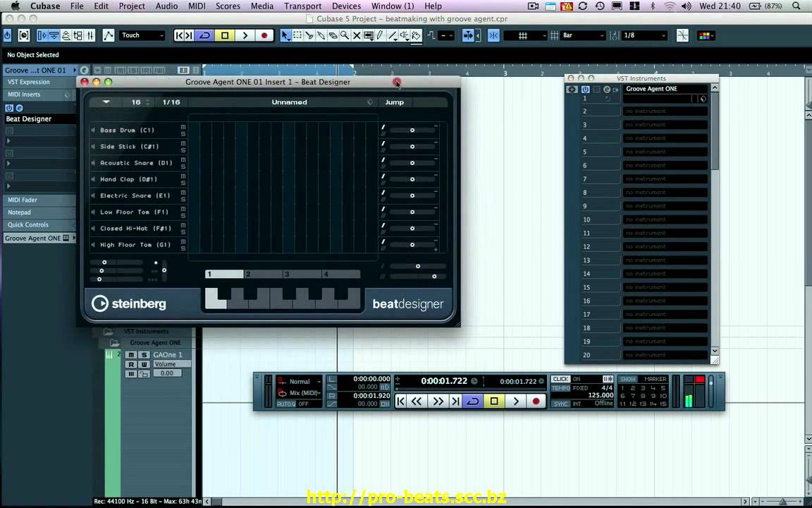Toggle Show Overview in toolbar
This screenshot has height=508, width=812.
point(66,35)
